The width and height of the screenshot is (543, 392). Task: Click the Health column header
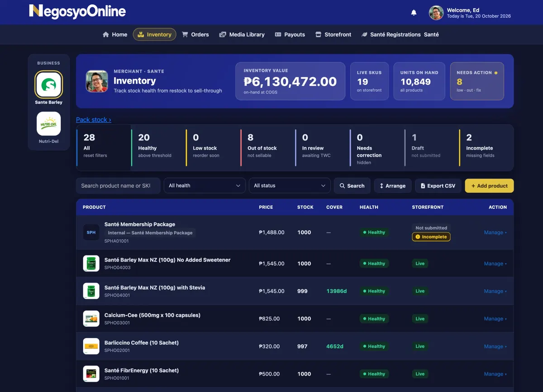click(369, 207)
